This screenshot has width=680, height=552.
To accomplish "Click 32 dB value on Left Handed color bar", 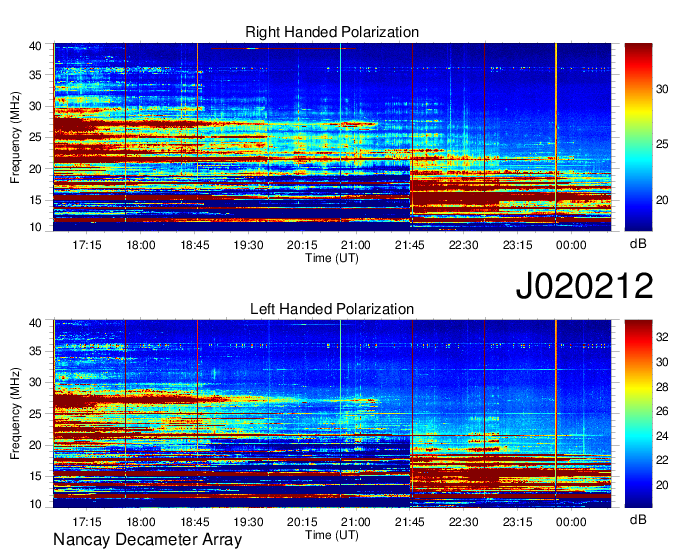I will 662,337.
